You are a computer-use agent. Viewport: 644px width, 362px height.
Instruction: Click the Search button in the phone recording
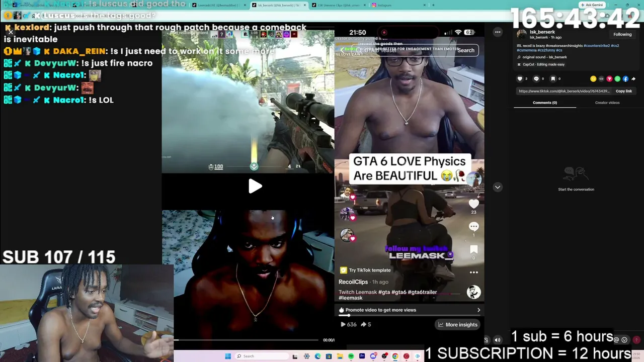(x=466, y=50)
